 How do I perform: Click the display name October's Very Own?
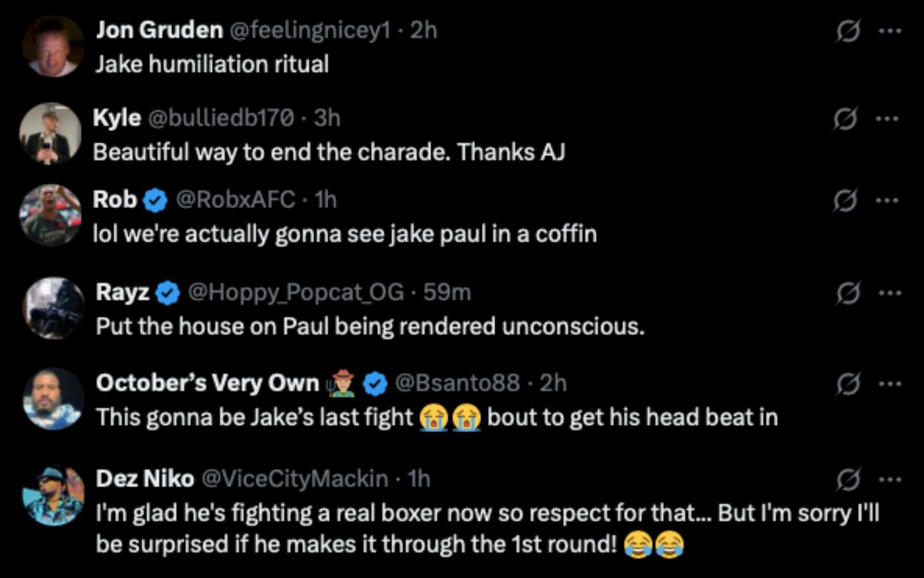(207, 383)
